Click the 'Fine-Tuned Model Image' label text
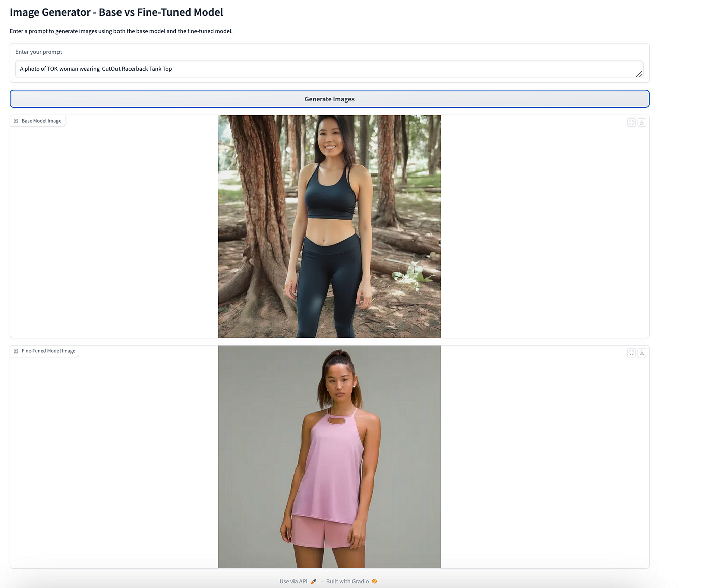The image size is (706, 588). (x=48, y=351)
